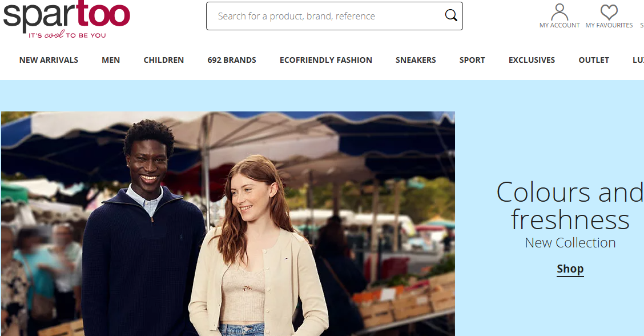The height and width of the screenshot is (336, 644).
Task: Select Men in the navigation bar
Action: click(x=111, y=60)
